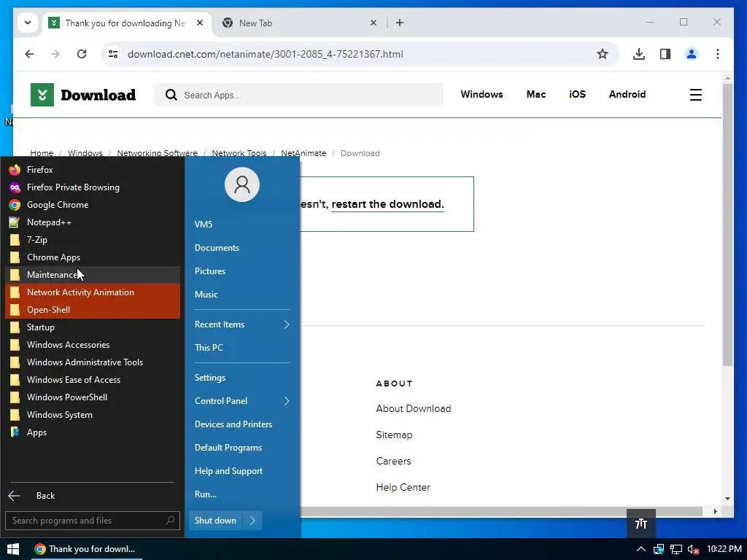Toggle Chrome side panel
747x560 pixels.
[665, 54]
